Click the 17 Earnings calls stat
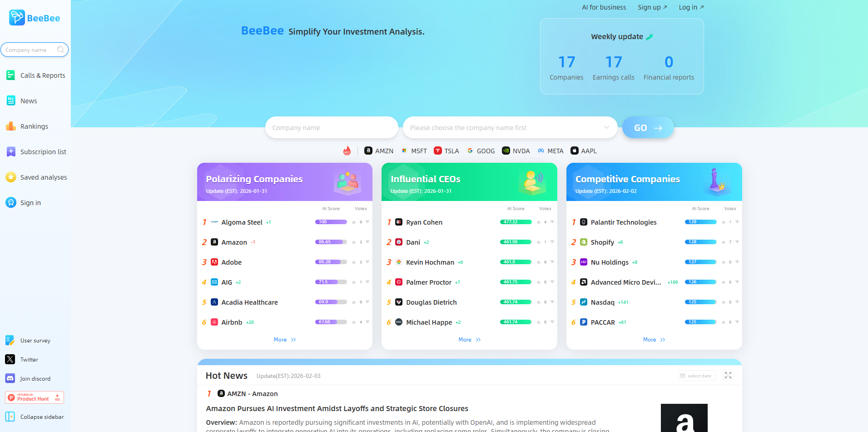Viewport: 868px width, 432px height. 613,68
